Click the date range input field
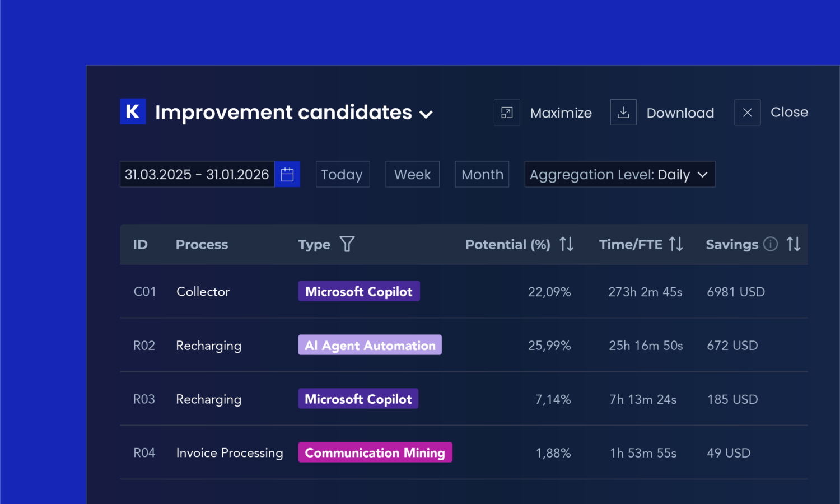This screenshot has height=504, width=840. pyautogui.click(x=197, y=174)
